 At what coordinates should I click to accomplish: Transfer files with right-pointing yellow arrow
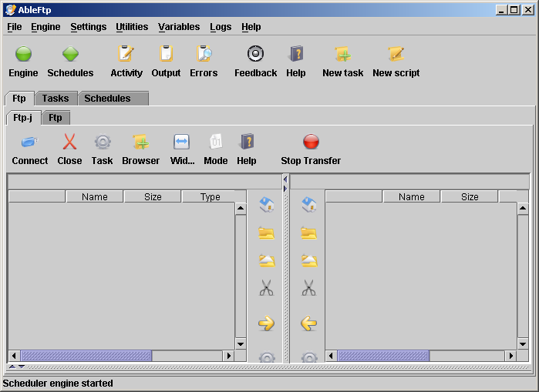click(266, 323)
